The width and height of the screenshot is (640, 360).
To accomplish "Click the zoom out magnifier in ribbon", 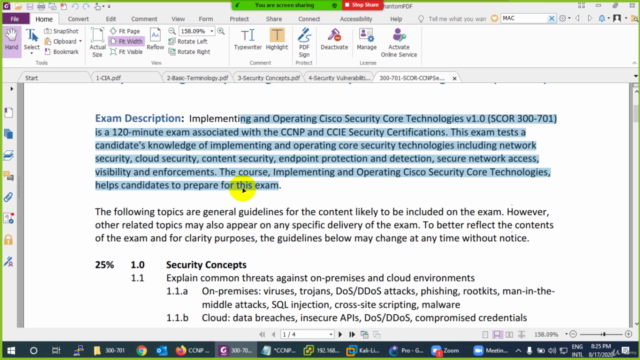I will [172, 31].
